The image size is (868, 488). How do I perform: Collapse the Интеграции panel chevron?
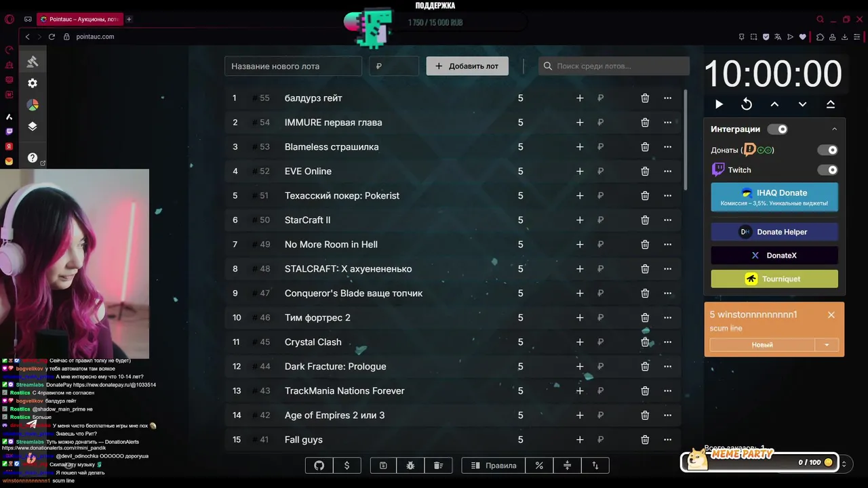point(834,129)
